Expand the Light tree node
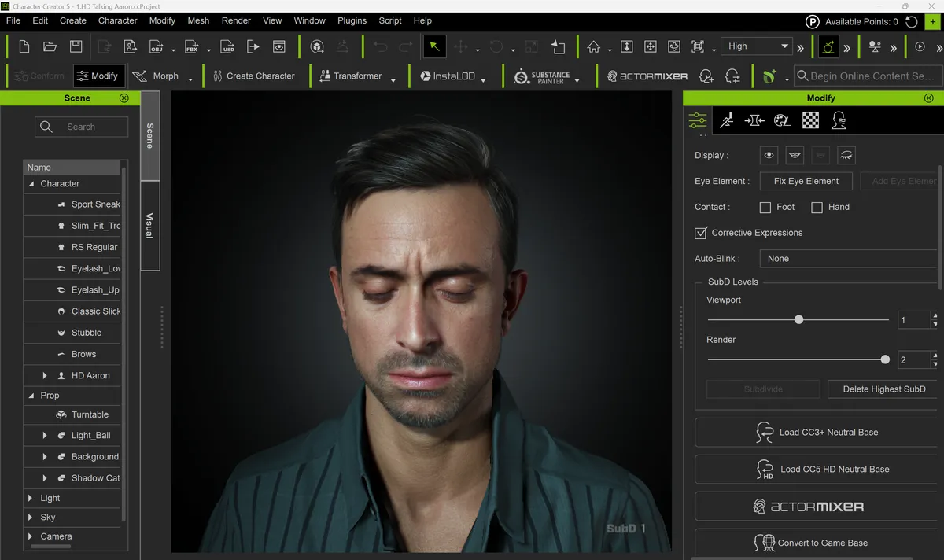944x560 pixels. pyautogui.click(x=31, y=499)
